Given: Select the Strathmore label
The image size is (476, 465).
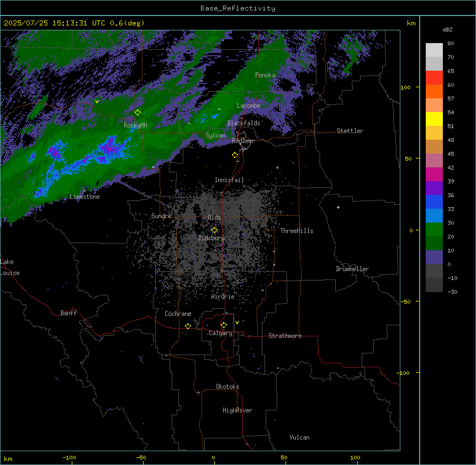Looking at the screenshot, I should point(285,336).
